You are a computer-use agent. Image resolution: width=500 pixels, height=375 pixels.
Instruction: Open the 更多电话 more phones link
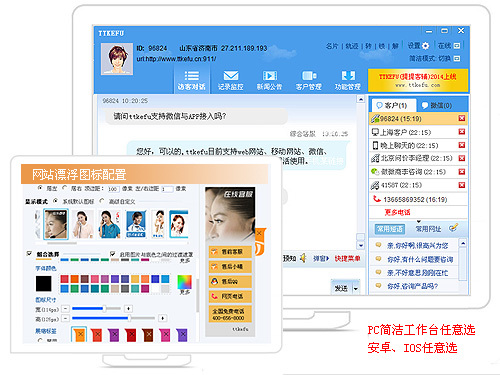point(397,212)
